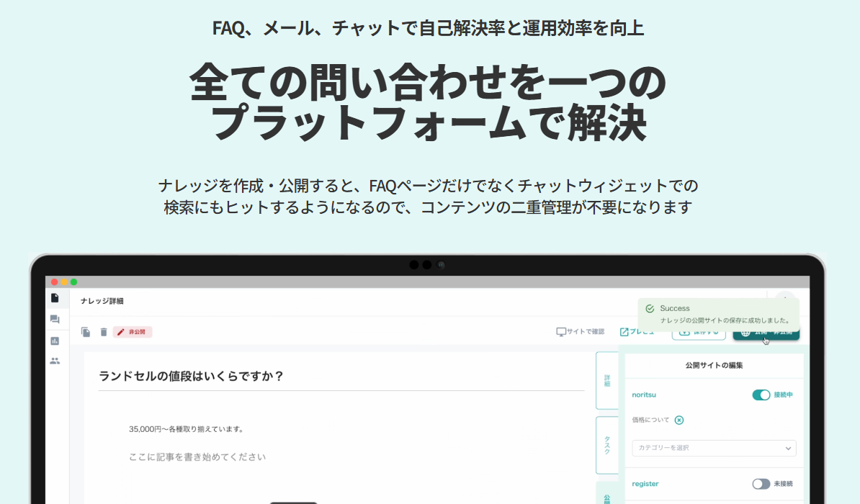The height and width of the screenshot is (504, 860).
Task: Click the duplicate copy icon in toolbar
Action: 86,332
